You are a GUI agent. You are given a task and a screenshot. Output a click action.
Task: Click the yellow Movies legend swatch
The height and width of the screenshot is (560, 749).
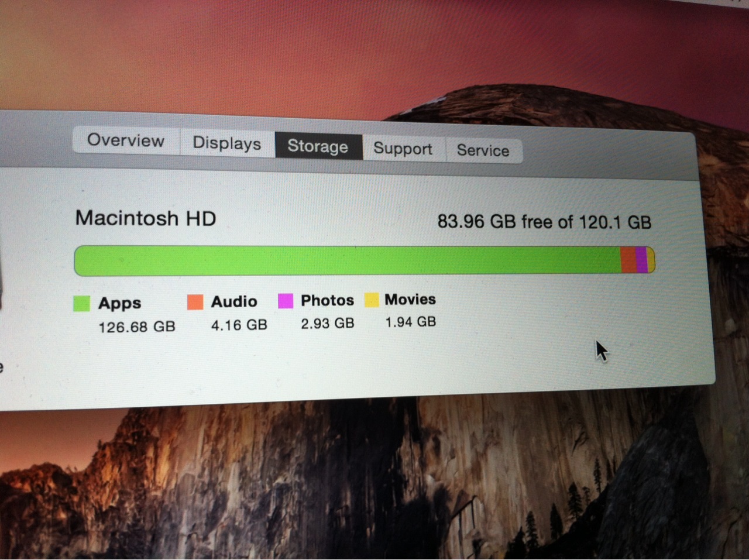point(372,300)
